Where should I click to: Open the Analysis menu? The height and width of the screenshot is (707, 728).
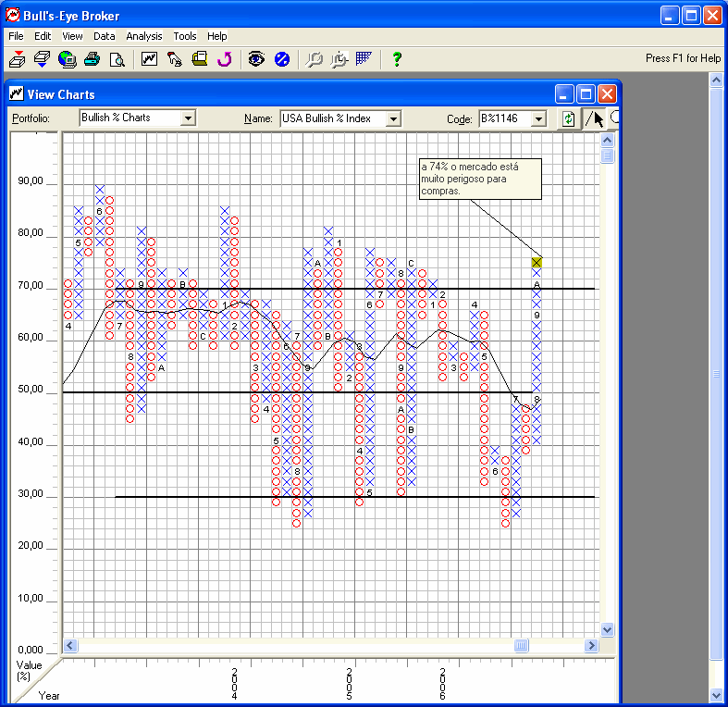tap(143, 36)
